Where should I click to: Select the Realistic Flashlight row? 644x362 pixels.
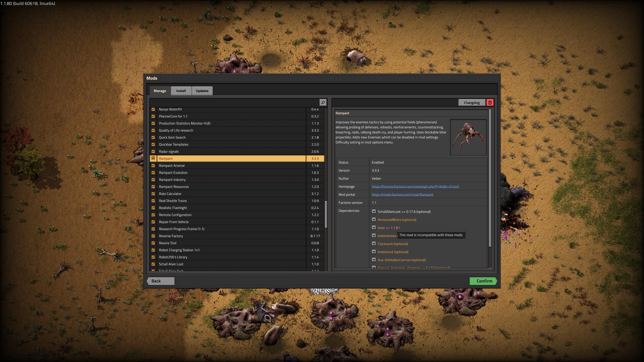(237, 208)
